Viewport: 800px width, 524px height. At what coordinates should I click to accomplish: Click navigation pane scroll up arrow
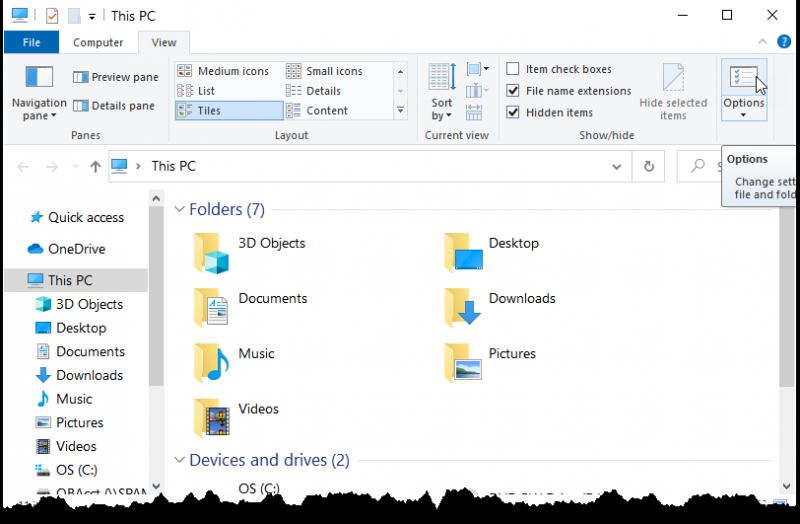[x=156, y=198]
